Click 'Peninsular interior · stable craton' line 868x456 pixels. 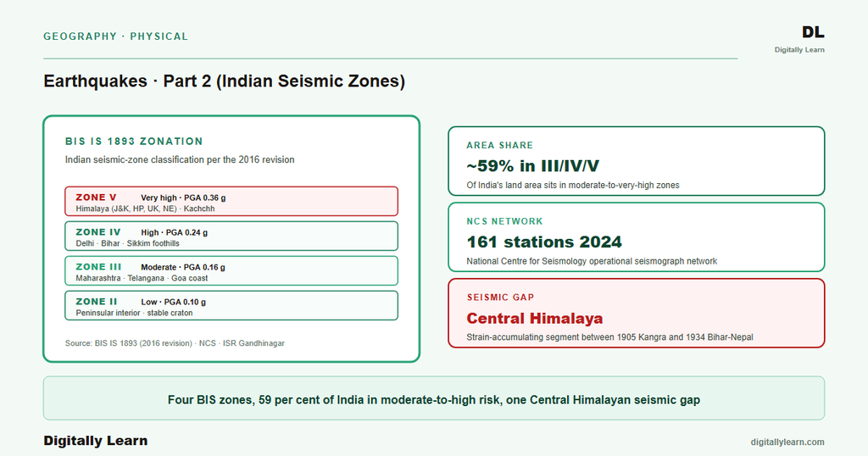click(135, 314)
